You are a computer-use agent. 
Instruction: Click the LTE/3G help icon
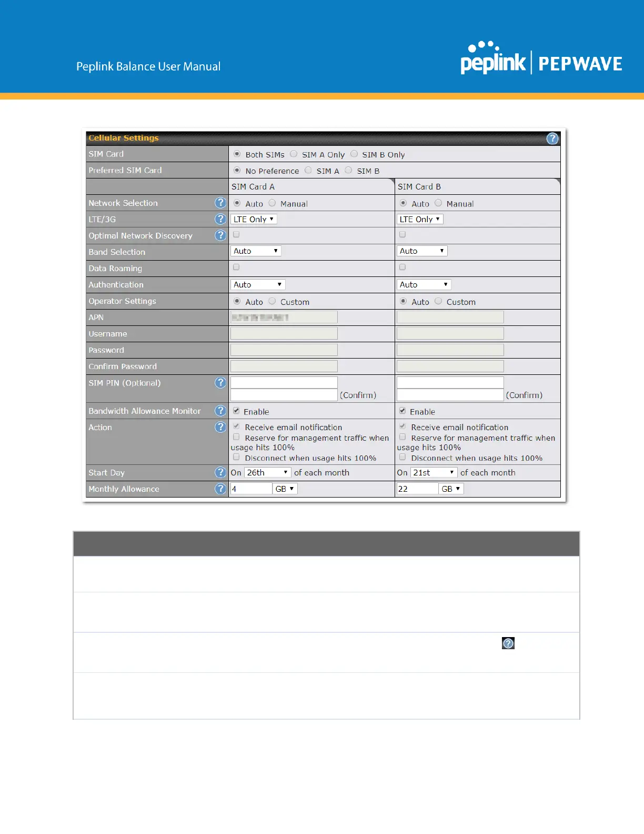point(220,219)
